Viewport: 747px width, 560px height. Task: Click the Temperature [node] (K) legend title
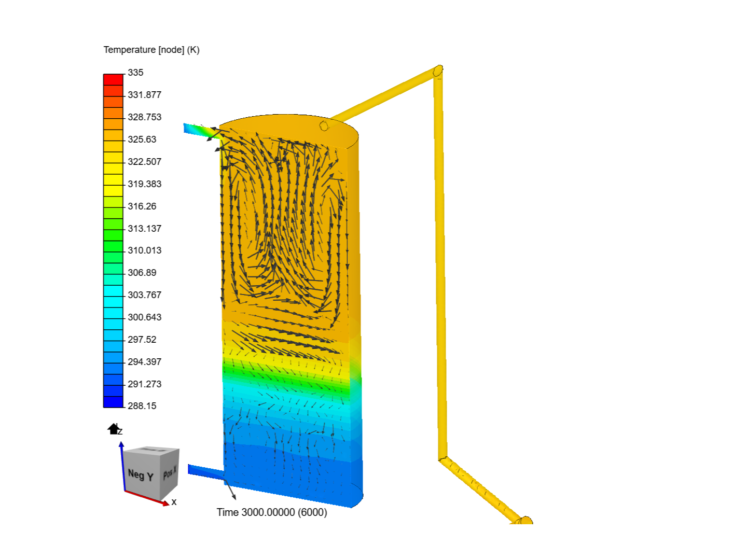[x=151, y=50]
